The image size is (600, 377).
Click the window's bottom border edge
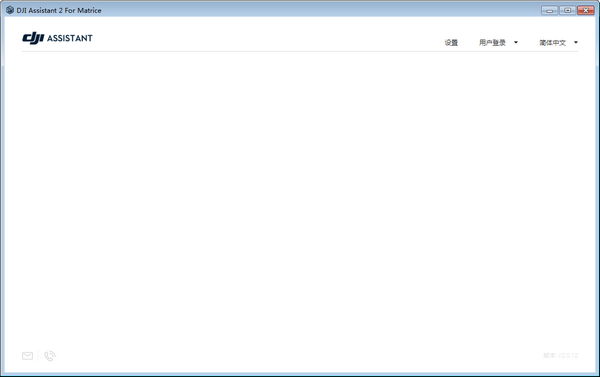click(x=300, y=374)
